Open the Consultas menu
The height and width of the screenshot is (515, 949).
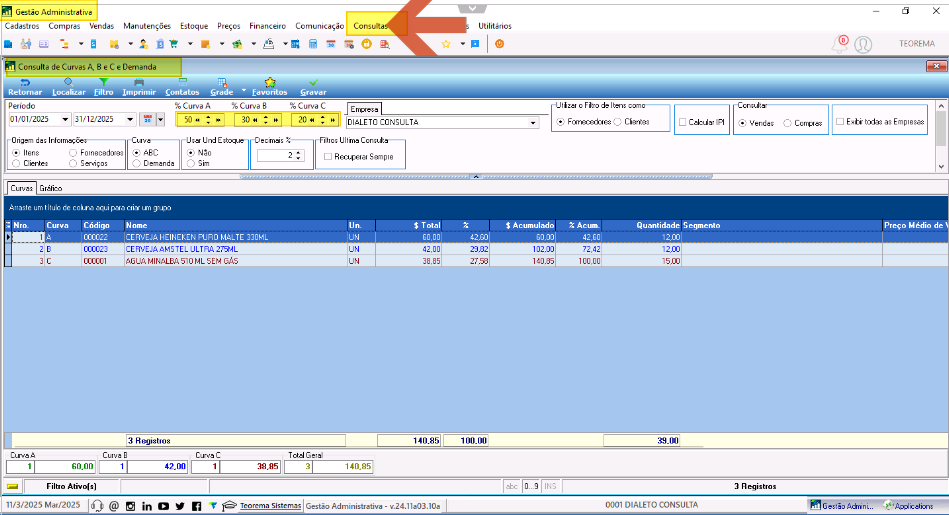point(370,26)
